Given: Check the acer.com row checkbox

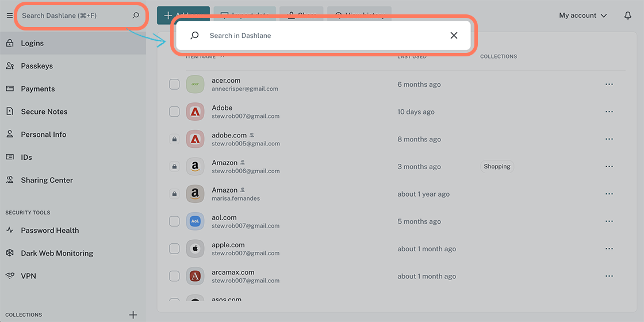Looking at the screenshot, I should pos(174,85).
